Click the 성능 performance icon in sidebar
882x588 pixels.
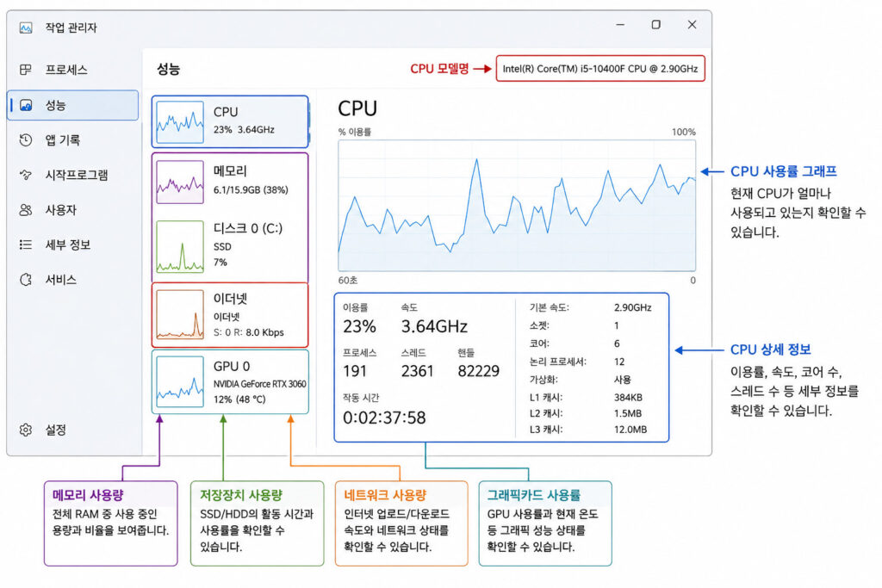[x=26, y=105]
